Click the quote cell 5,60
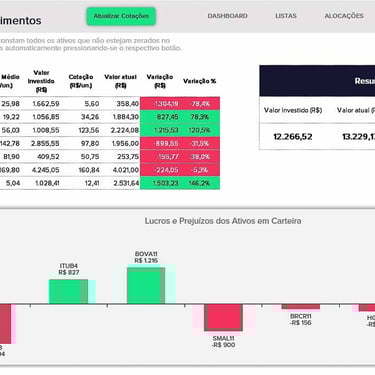Image resolution: width=375 pixels, height=375 pixels. (x=92, y=104)
